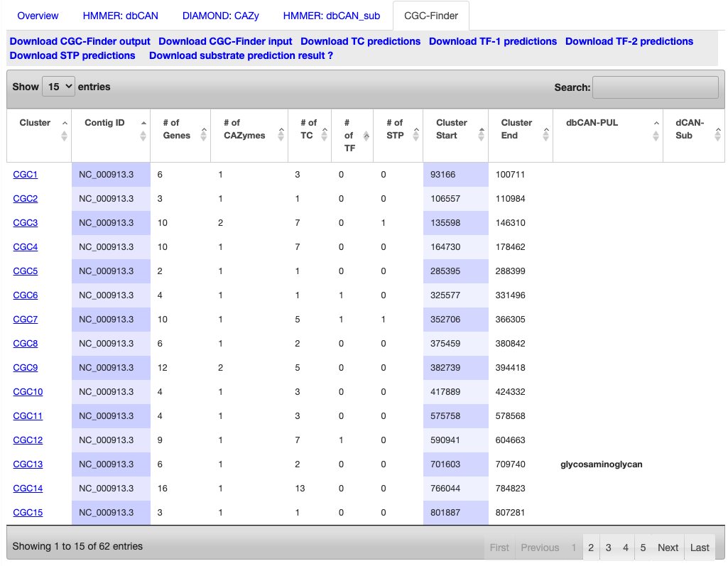Go to Next page of entries
This screenshot has height=566, width=728.
668,548
